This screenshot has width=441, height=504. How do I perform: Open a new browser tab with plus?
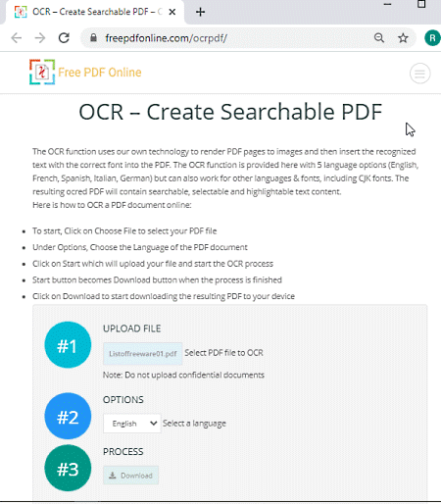pos(200,12)
